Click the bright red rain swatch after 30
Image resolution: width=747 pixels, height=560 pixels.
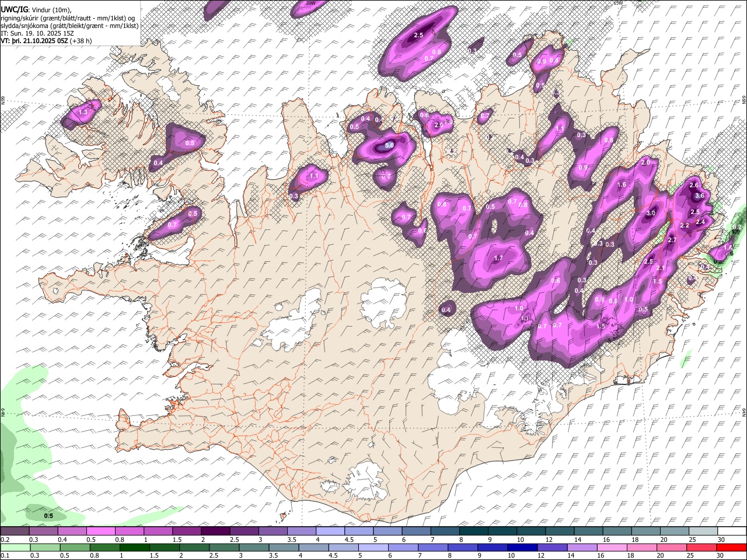731,547
